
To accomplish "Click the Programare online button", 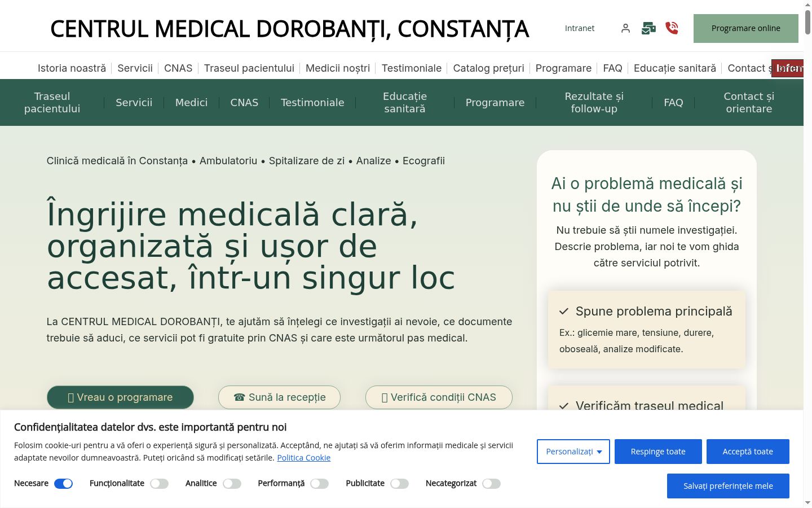I will pyautogui.click(x=746, y=28).
